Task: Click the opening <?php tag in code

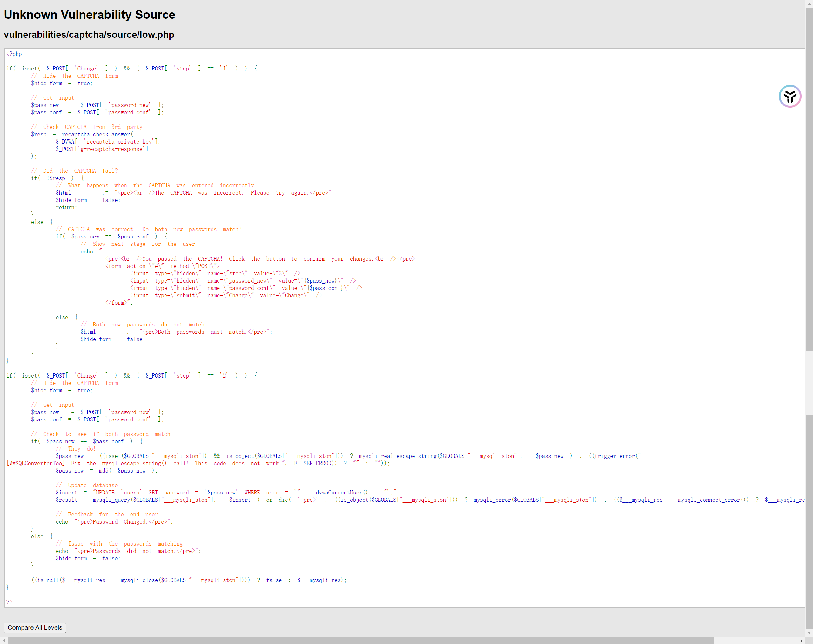Action: click(14, 54)
